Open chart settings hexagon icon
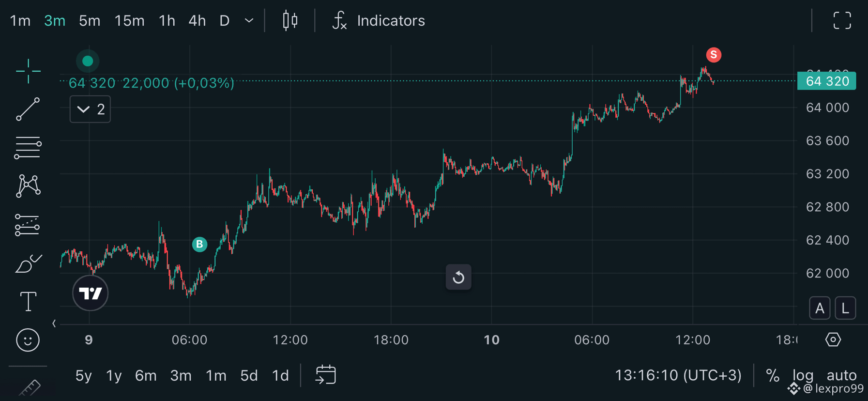Image resolution: width=868 pixels, height=401 pixels. 833,339
